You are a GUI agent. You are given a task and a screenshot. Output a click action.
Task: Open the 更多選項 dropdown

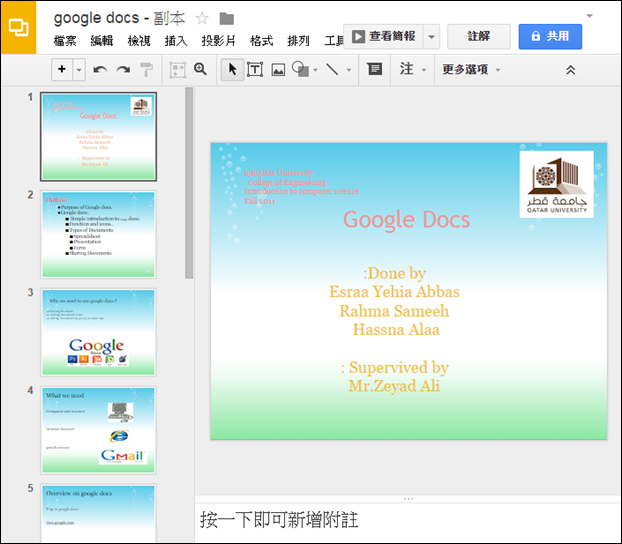tap(471, 70)
